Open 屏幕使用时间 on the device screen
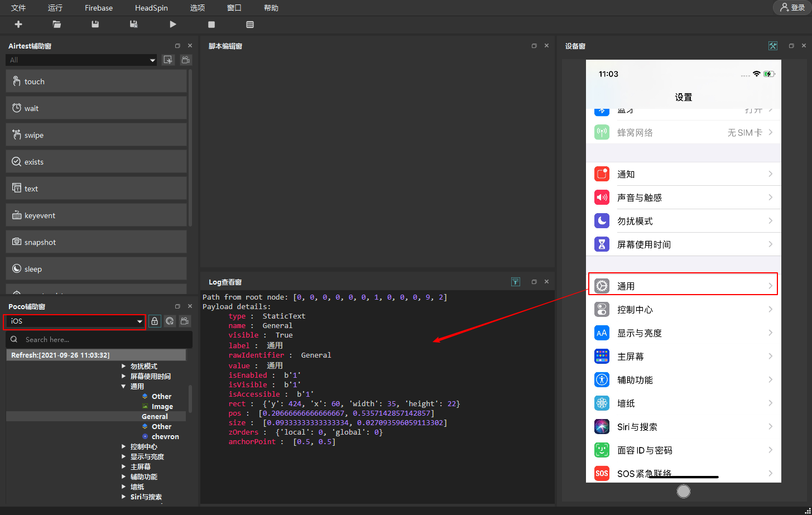The image size is (812, 515). (684, 244)
